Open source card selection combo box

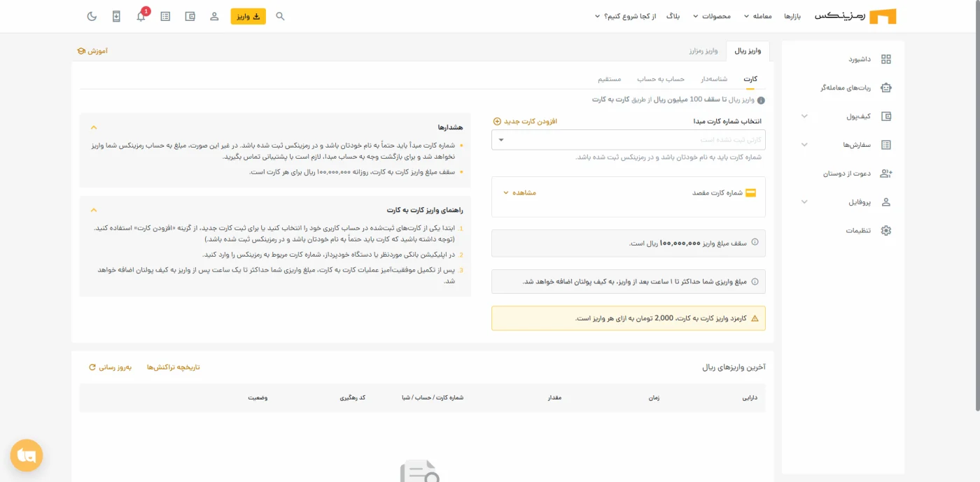[x=629, y=139]
